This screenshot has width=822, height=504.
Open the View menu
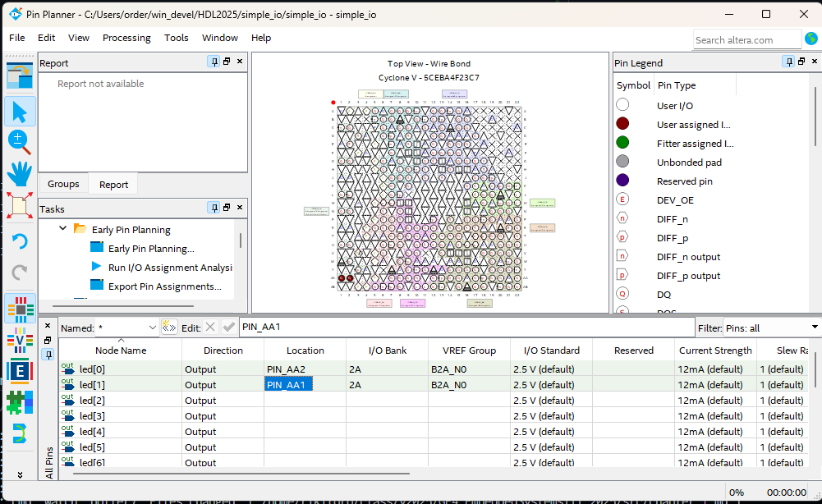click(x=79, y=38)
